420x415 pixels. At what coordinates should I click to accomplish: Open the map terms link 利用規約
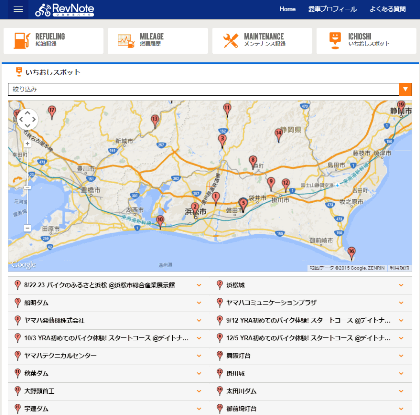400,268
